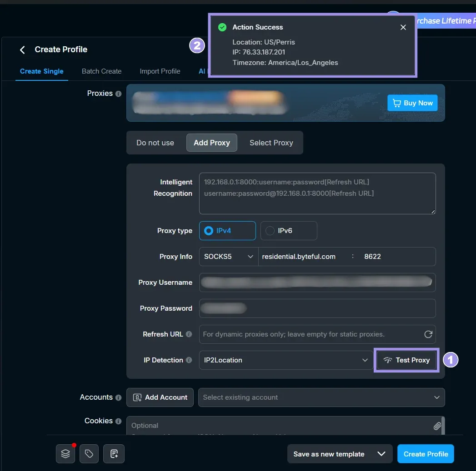Open the layers stack icon in bottom bar
This screenshot has width=476, height=471.
65,454
